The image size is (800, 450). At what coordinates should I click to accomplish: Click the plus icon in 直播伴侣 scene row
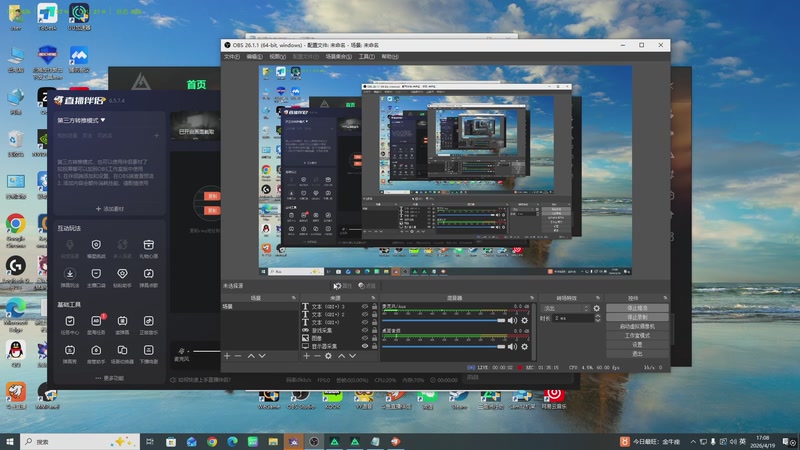click(x=157, y=136)
